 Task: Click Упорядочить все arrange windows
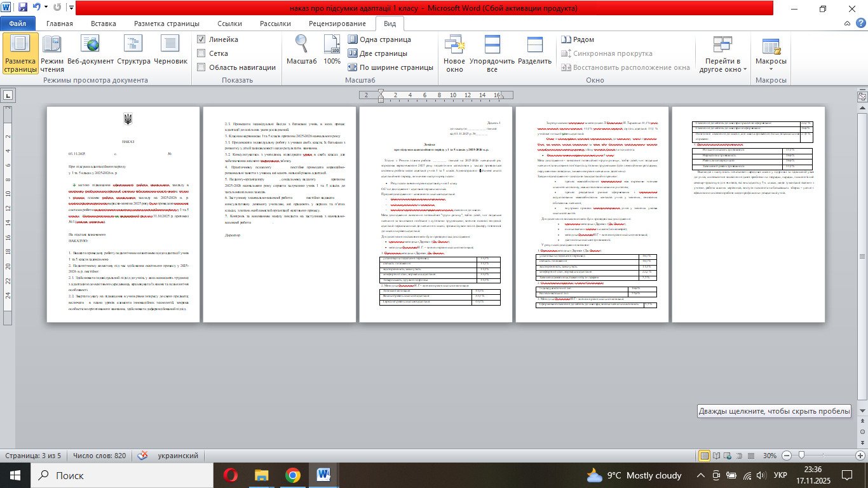pos(492,53)
